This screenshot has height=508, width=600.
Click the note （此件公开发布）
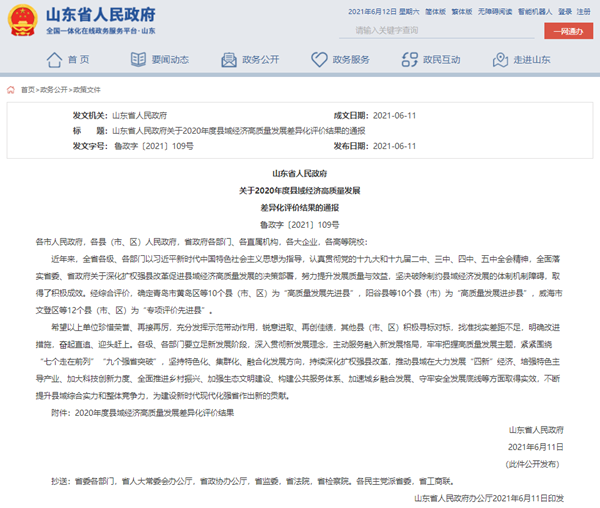(532, 464)
